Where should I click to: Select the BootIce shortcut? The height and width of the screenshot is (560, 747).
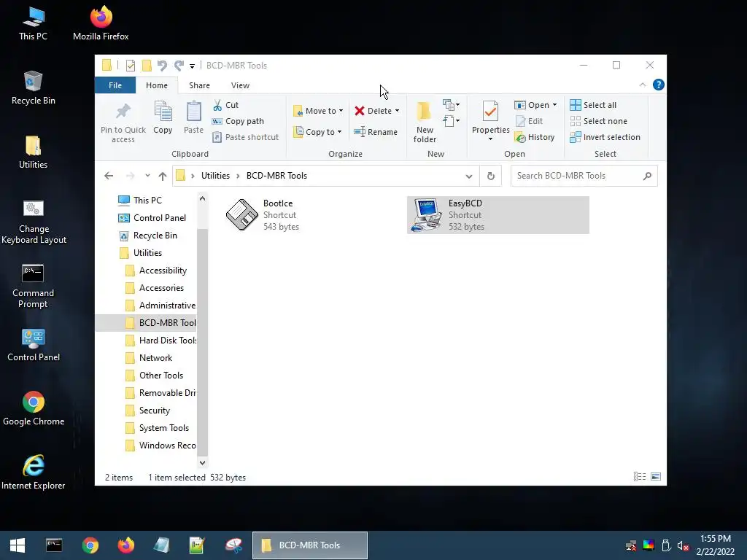pos(311,215)
